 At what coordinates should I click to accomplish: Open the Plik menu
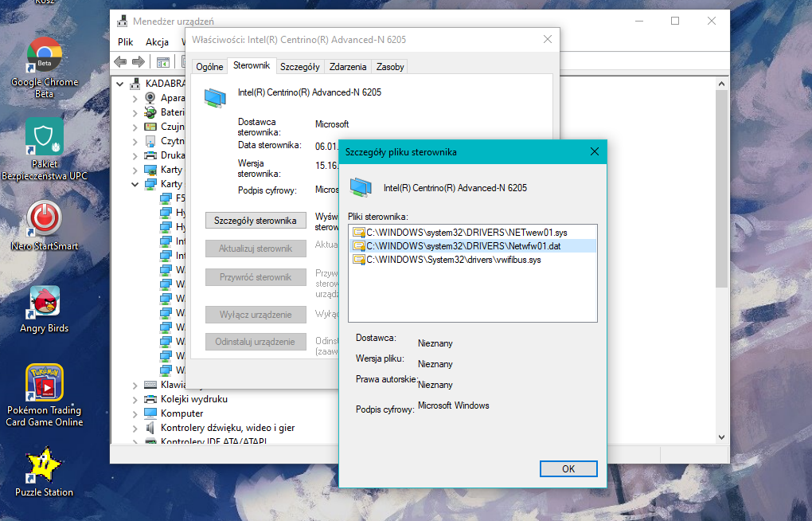[125, 42]
